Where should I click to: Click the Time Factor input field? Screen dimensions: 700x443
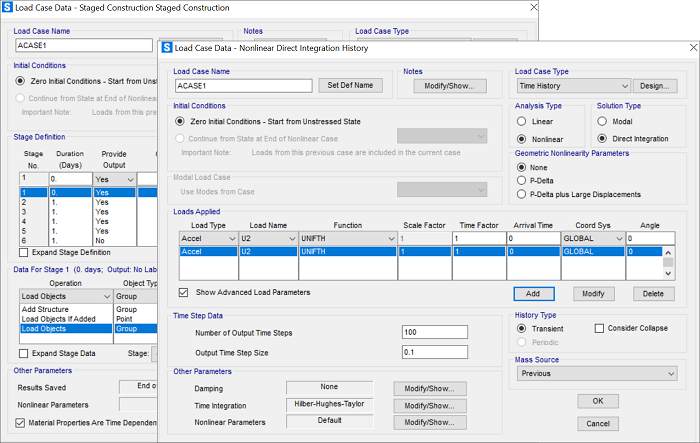479,238
